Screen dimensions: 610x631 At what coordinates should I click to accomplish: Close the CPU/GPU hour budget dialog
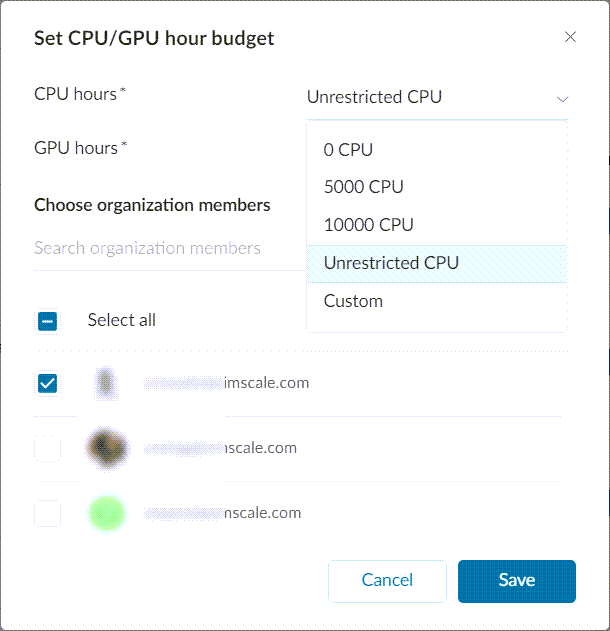pos(570,38)
